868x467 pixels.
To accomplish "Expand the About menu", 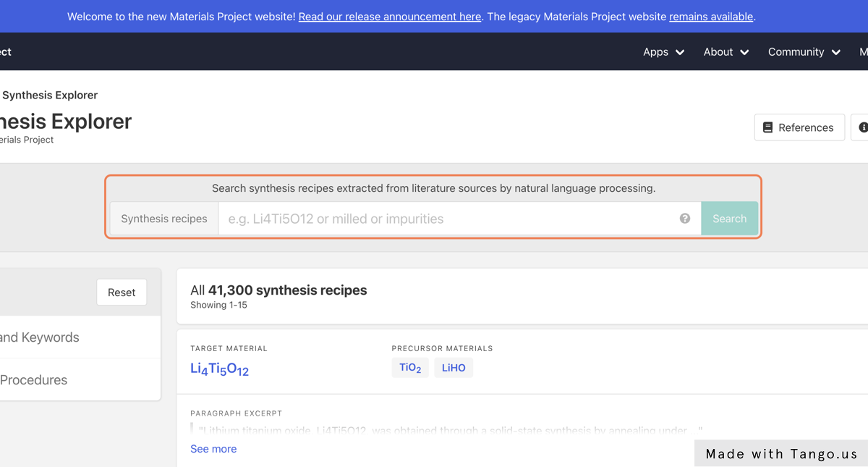I will (x=726, y=51).
